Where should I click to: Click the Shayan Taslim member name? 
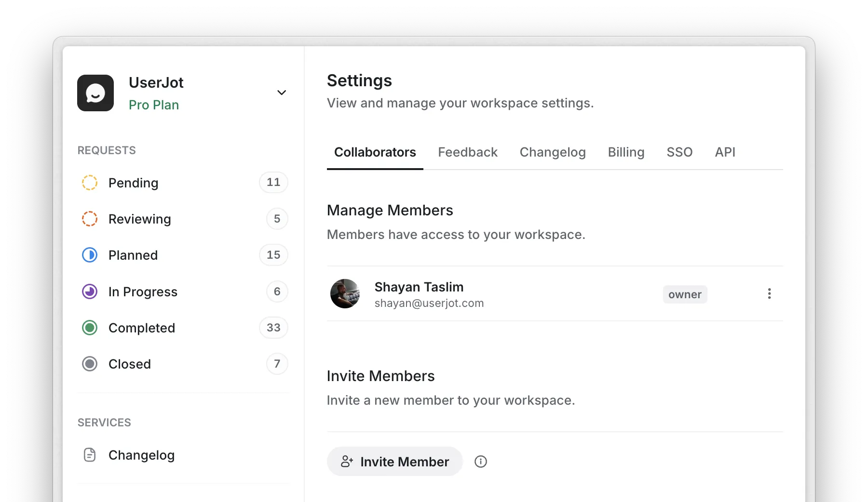(x=419, y=287)
